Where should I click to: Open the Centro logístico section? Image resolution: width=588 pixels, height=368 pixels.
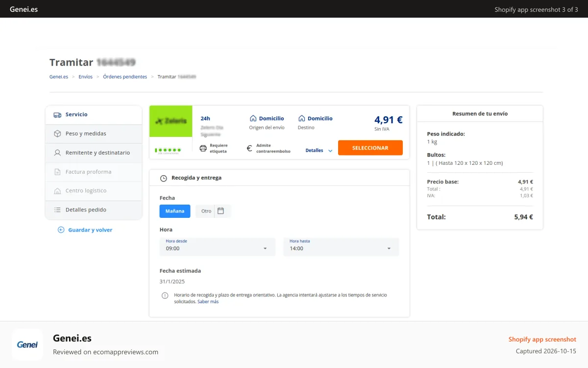(94, 190)
